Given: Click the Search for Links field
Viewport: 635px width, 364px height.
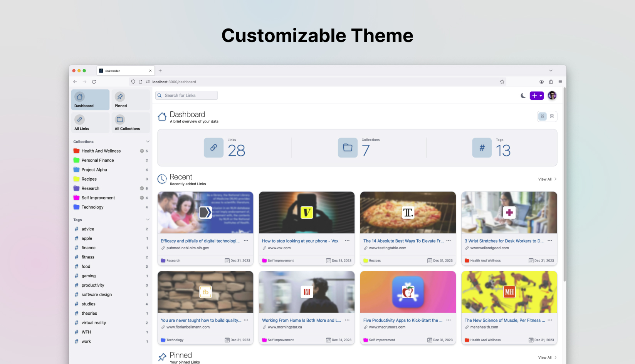Looking at the screenshot, I should click(x=186, y=96).
